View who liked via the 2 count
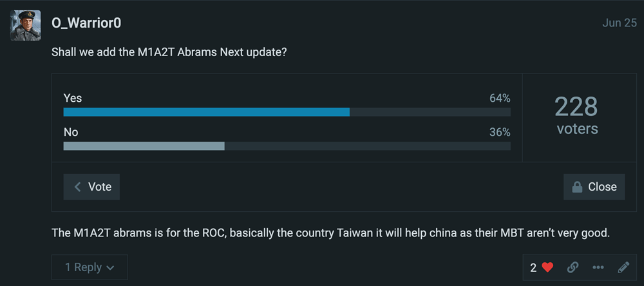The height and width of the screenshot is (286, 644). tap(533, 267)
